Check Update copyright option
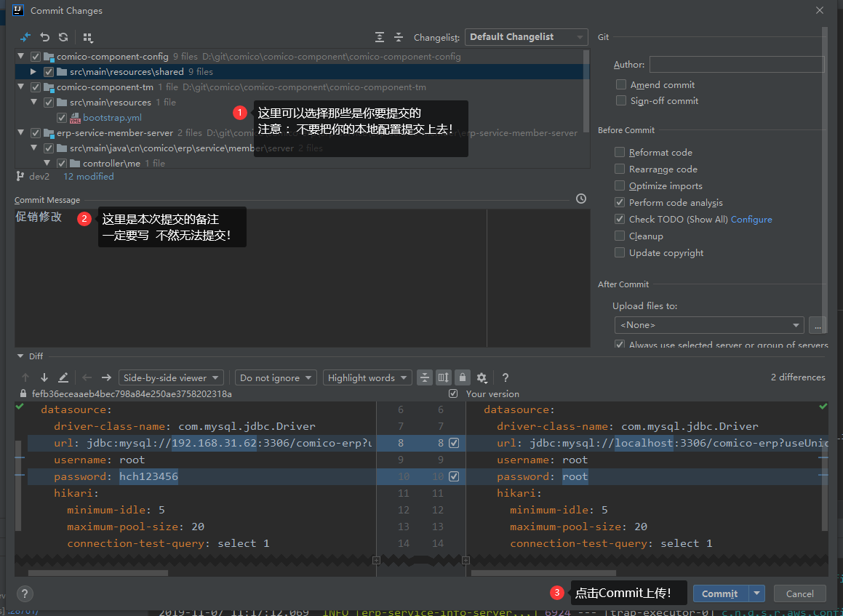This screenshot has height=616, width=843. 620,252
